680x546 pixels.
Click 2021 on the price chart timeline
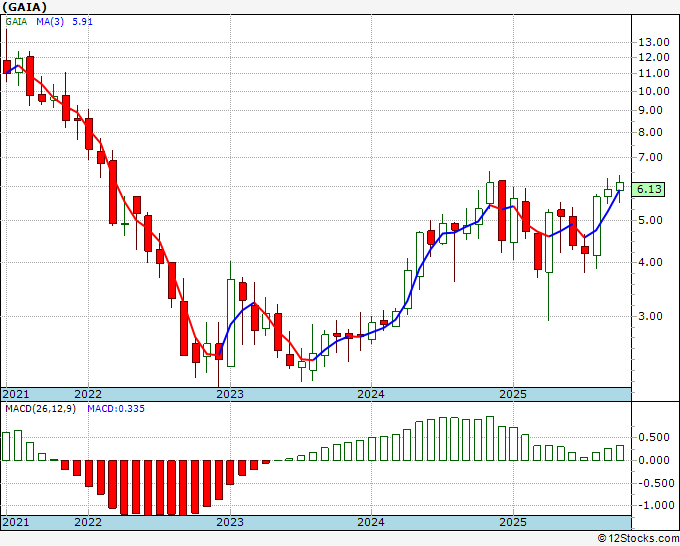[16, 394]
